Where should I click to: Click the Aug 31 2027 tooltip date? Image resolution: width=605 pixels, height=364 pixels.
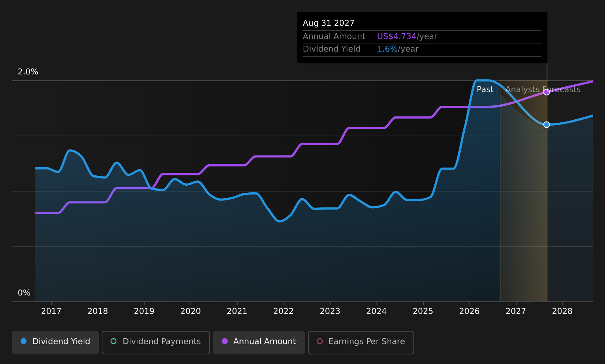(x=329, y=23)
